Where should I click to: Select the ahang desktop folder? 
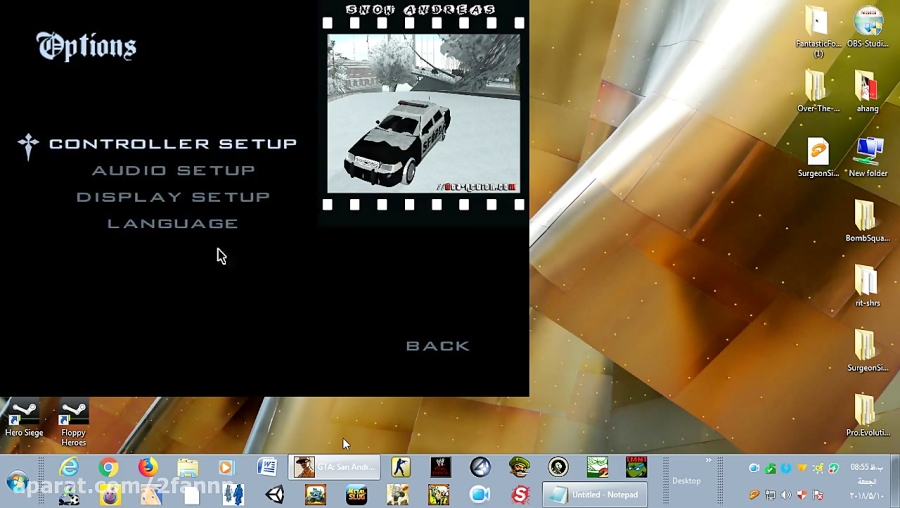[x=867, y=91]
